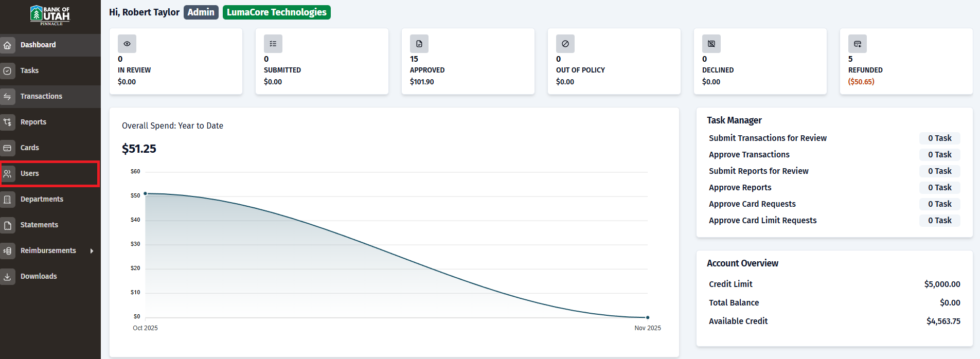Select the Nov 2025 chart data point

648,317
